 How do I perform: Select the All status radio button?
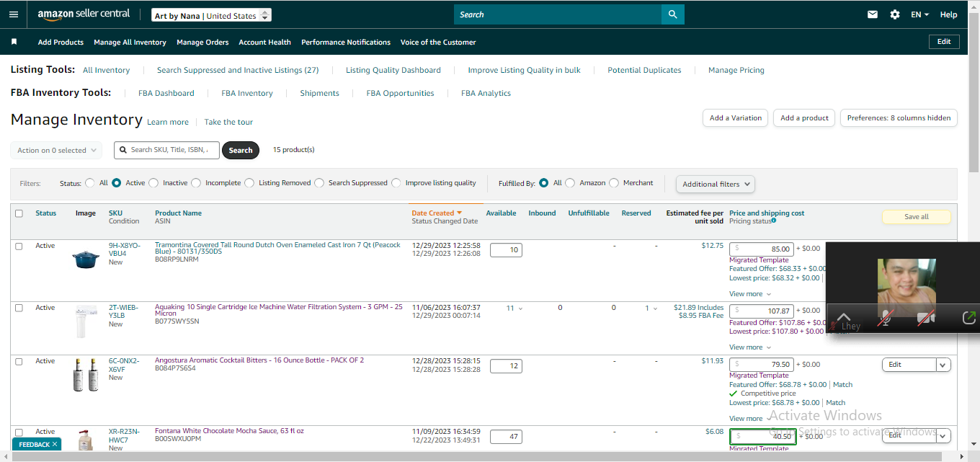tap(90, 183)
